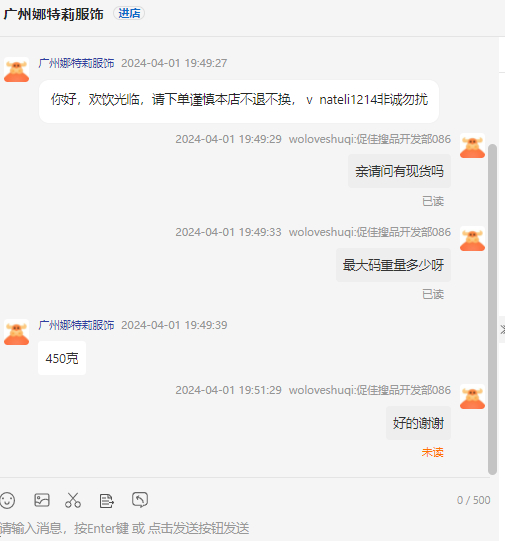Open seller name 广州娜特莉服饰 at 19:49:39
This screenshot has width=505, height=541.
point(76,325)
